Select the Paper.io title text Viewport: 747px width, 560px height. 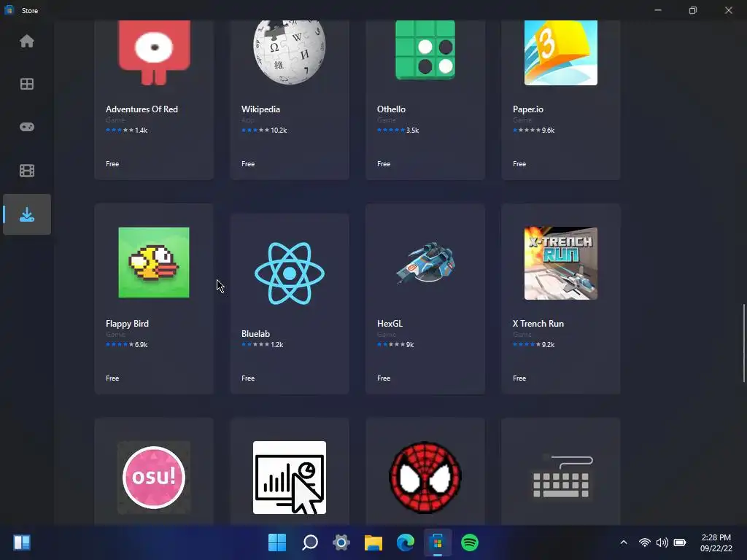pyautogui.click(x=528, y=109)
